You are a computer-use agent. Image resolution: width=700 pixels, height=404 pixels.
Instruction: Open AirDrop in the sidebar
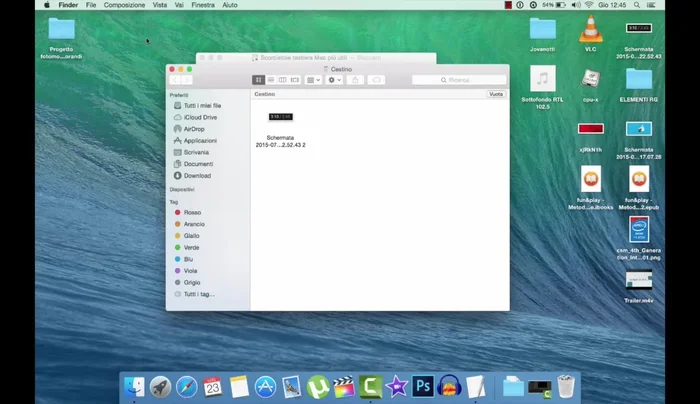(x=194, y=129)
